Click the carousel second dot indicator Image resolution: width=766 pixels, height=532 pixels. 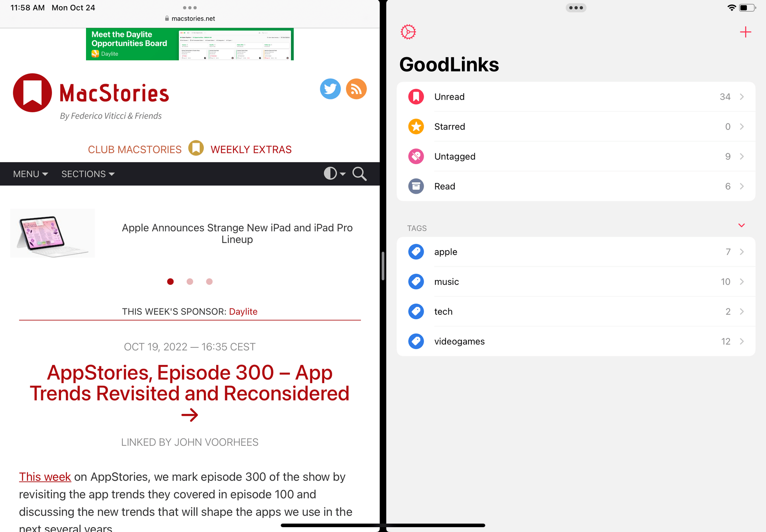tap(190, 282)
